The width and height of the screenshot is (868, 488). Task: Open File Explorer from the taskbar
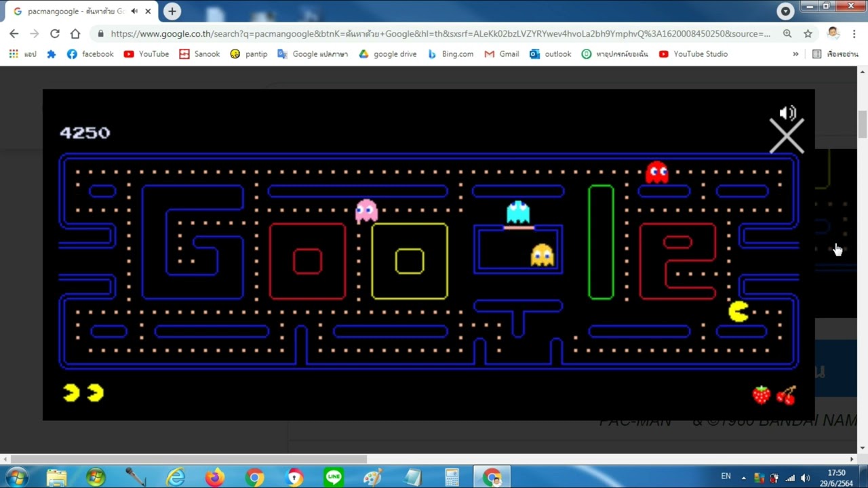(56, 478)
